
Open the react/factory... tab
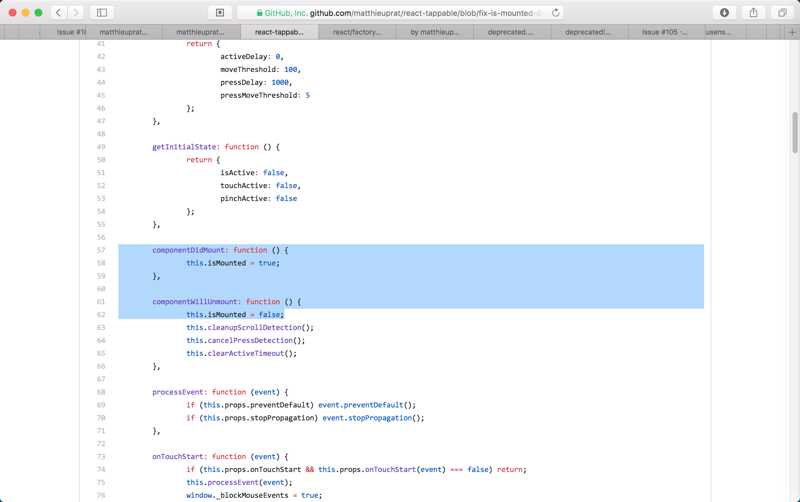pos(357,32)
